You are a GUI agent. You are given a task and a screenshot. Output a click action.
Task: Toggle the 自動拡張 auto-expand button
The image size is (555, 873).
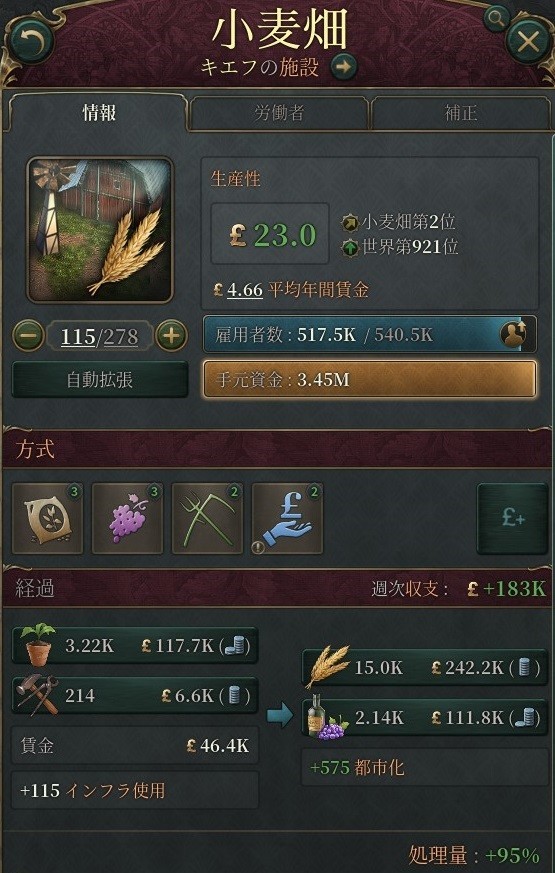[x=100, y=379]
